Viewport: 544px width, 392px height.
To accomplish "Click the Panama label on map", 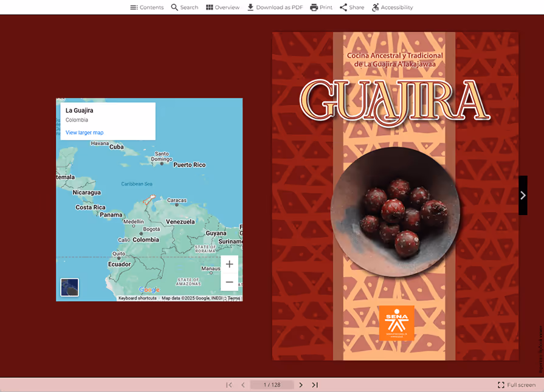I will point(111,215).
